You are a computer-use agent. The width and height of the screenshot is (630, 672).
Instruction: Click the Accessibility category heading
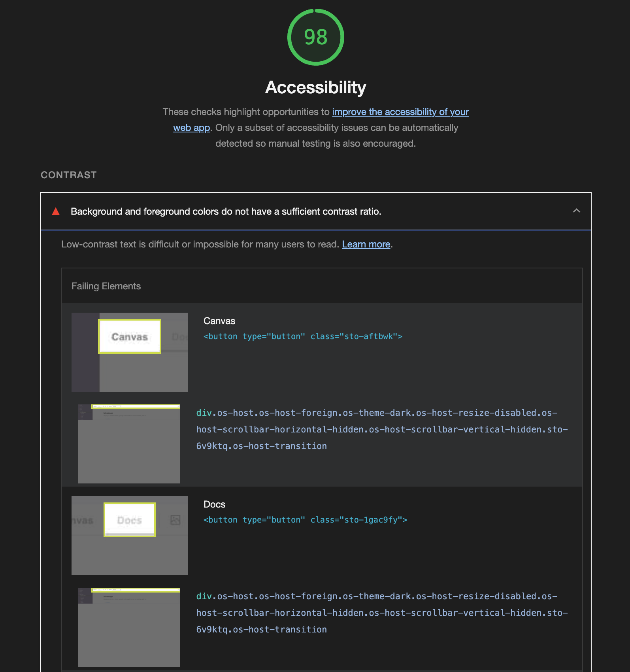[315, 87]
